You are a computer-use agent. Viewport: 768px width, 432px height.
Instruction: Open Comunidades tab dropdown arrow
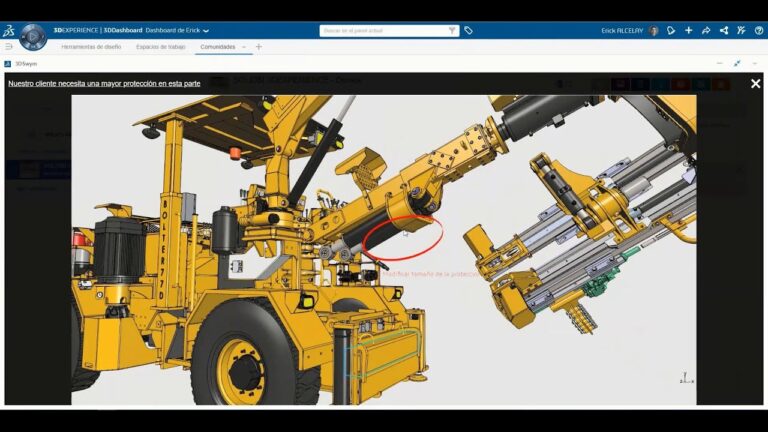(244, 47)
